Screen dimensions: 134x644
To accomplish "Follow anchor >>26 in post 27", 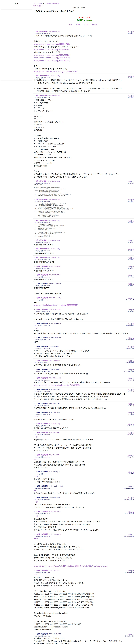I will click(x=36, y=476).
